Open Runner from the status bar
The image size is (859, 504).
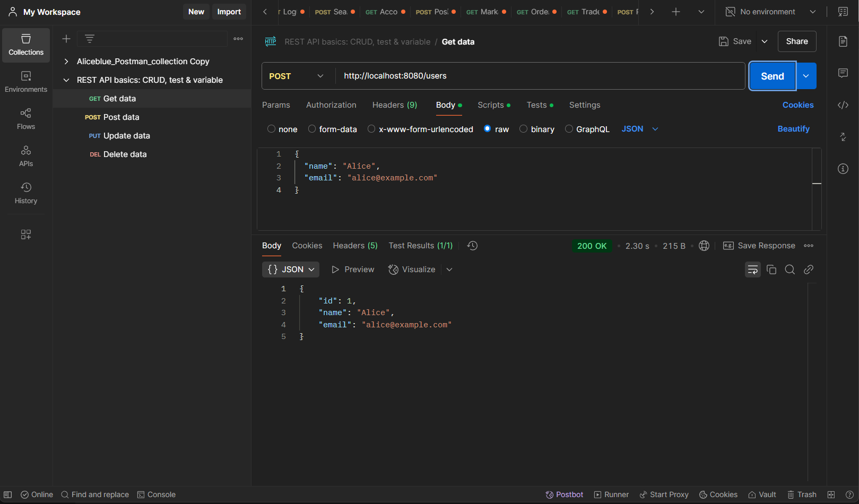click(x=611, y=494)
